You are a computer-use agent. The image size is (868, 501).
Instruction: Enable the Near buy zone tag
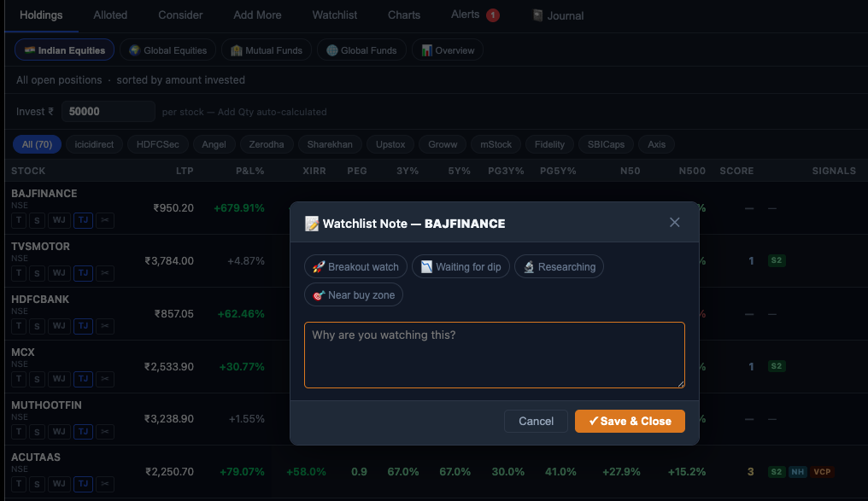[354, 294]
